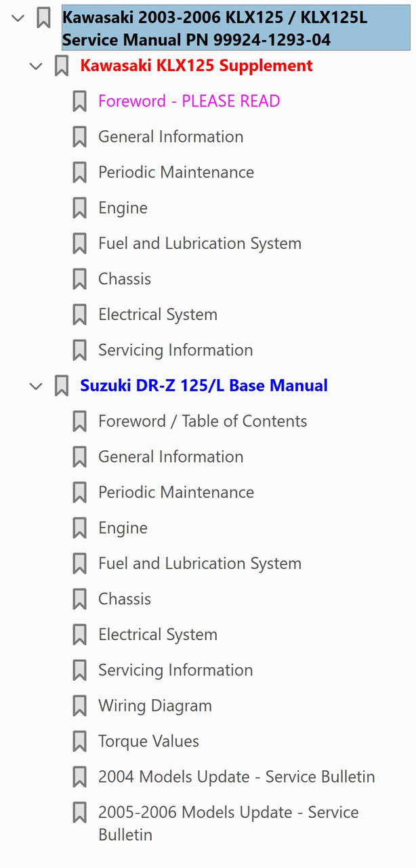Open Chassis under Kawasaki KLX125 Supplement
The height and width of the screenshot is (868, 416).
point(125,279)
